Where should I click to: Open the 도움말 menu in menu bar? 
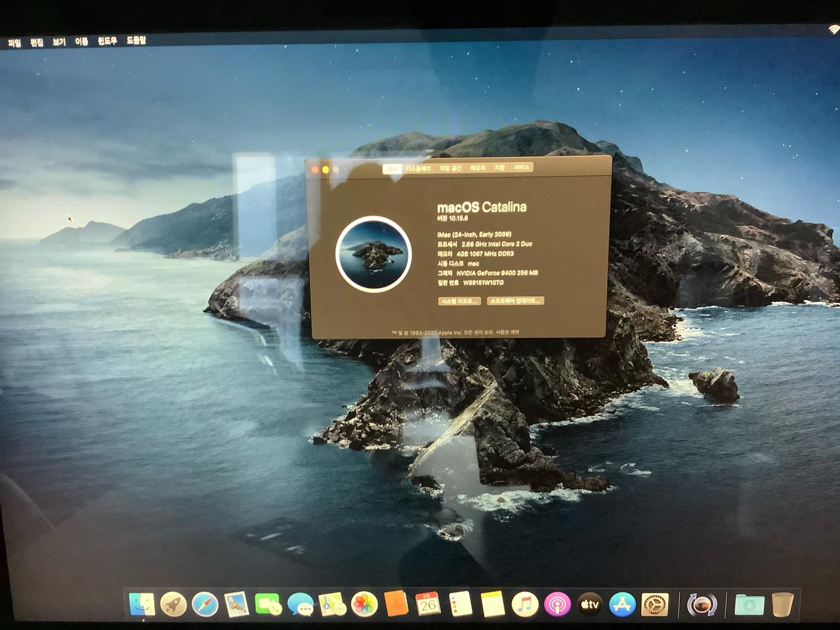pyautogui.click(x=136, y=40)
